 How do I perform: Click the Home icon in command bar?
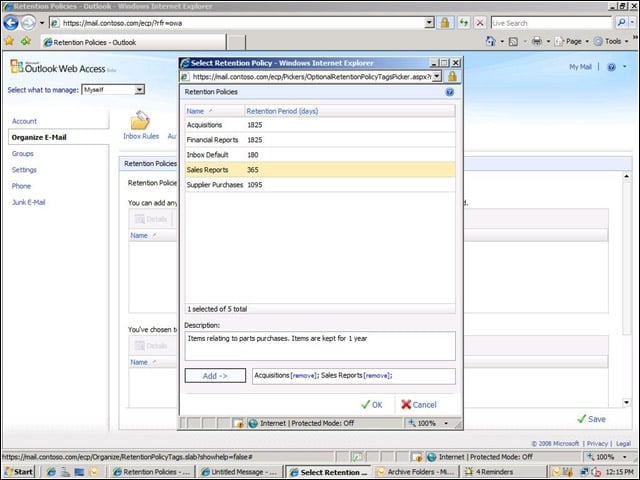click(491, 41)
